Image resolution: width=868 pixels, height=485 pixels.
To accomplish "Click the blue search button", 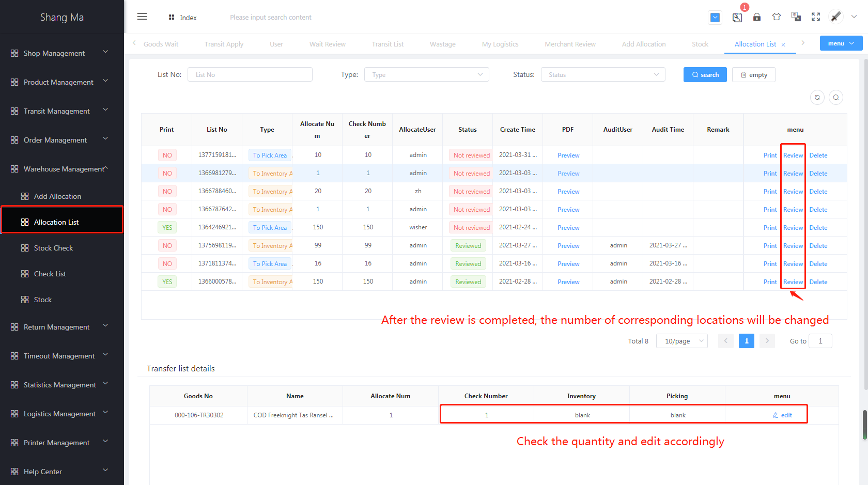I will tap(705, 74).
